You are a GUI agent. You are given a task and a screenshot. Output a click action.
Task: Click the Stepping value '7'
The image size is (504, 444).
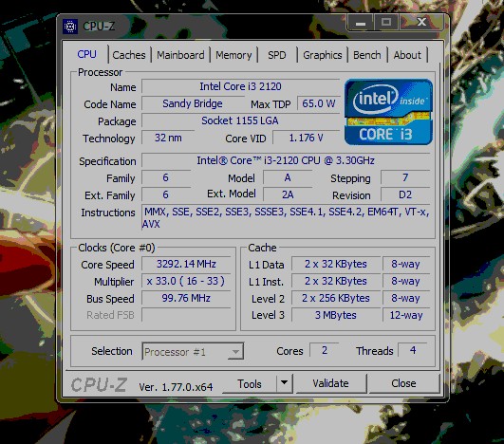click(405, 177)
